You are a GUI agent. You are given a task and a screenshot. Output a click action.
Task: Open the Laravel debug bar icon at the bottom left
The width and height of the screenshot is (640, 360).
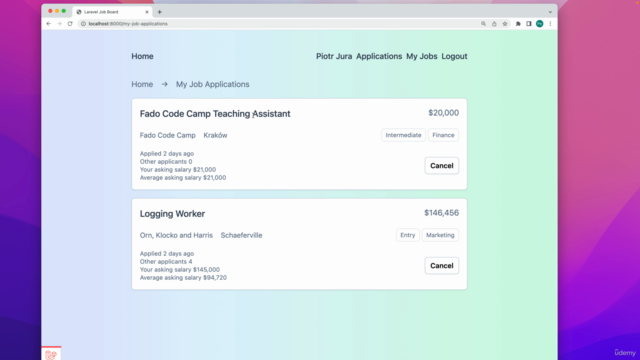pos(51,353)
